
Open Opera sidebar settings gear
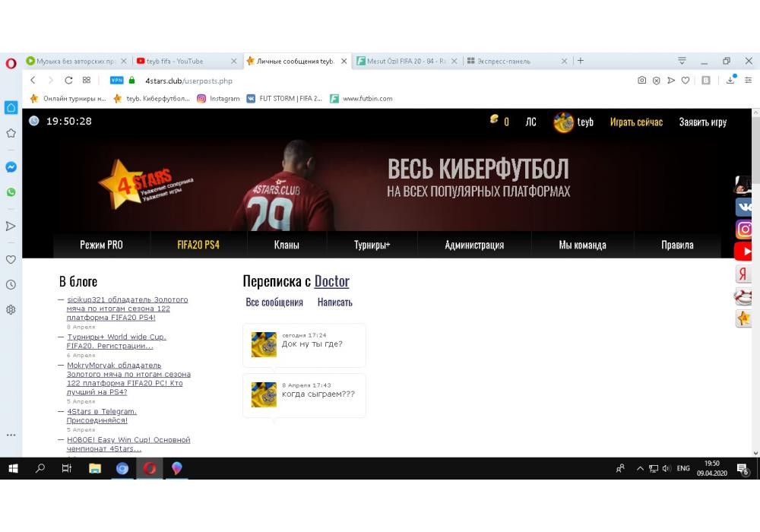pyautogui.click(x=11, y=310)
